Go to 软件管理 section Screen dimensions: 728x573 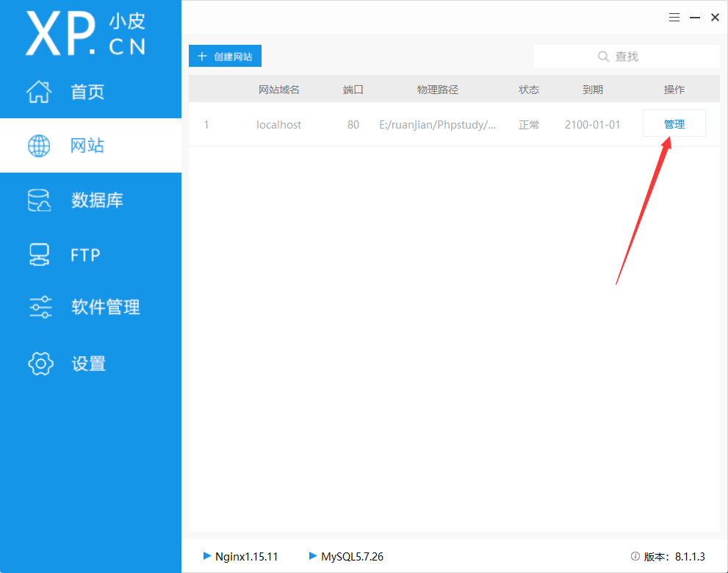(90, 307)
